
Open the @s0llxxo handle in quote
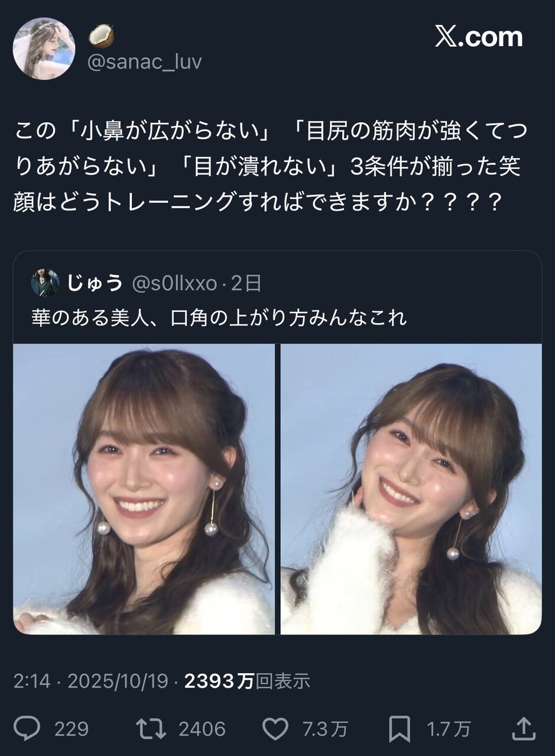coord(174,284)
